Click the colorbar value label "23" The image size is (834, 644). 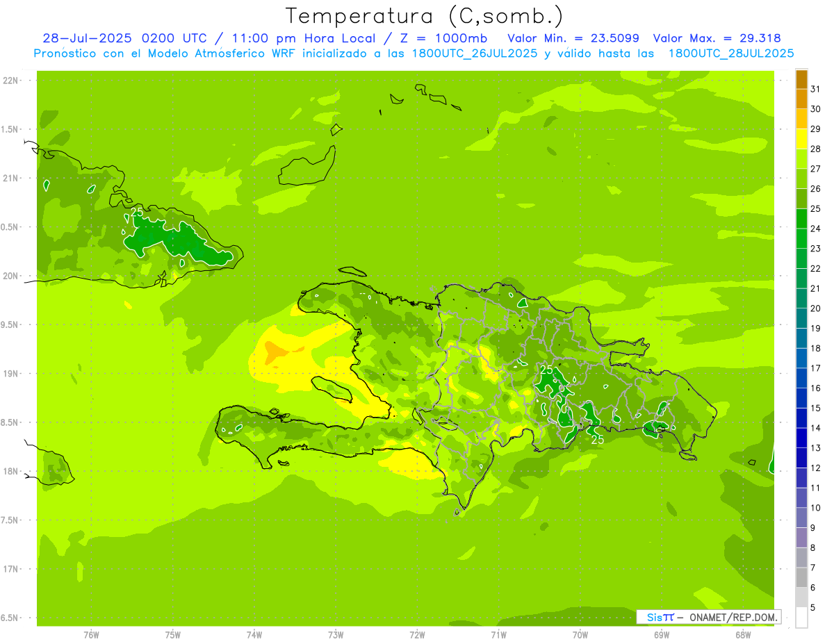(x=815, y=249)
